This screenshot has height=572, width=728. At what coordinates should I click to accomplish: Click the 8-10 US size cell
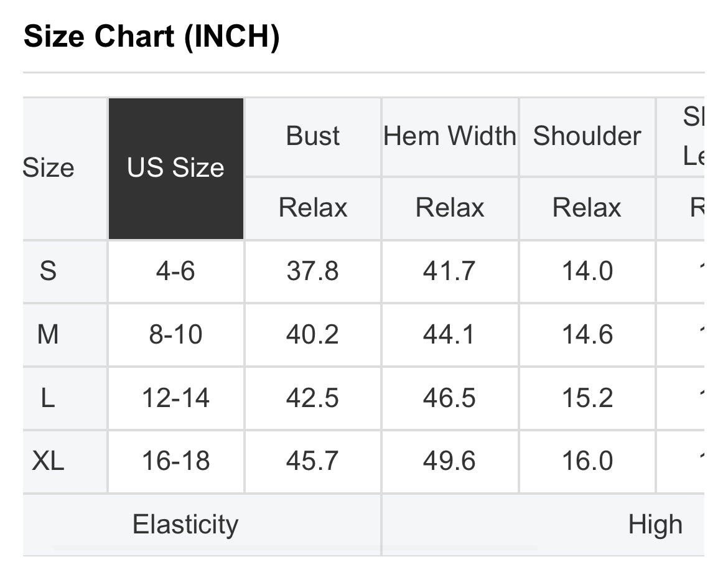(x=176, y=335)
